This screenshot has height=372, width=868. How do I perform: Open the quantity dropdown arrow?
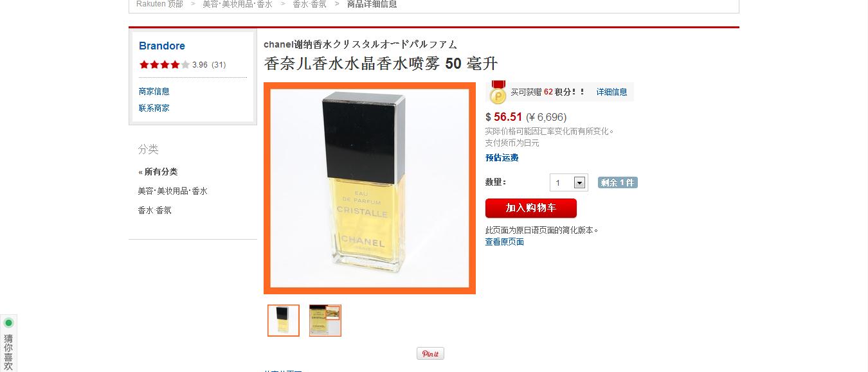click(579, 183)
